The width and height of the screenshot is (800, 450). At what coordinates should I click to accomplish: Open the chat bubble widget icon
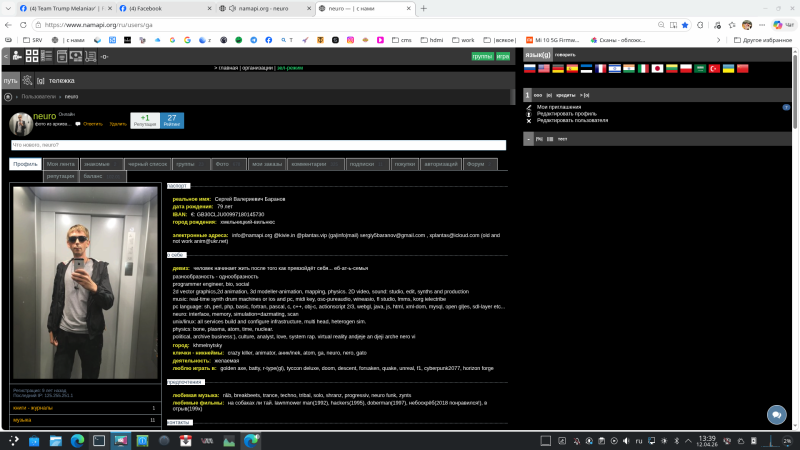(776, 415)
